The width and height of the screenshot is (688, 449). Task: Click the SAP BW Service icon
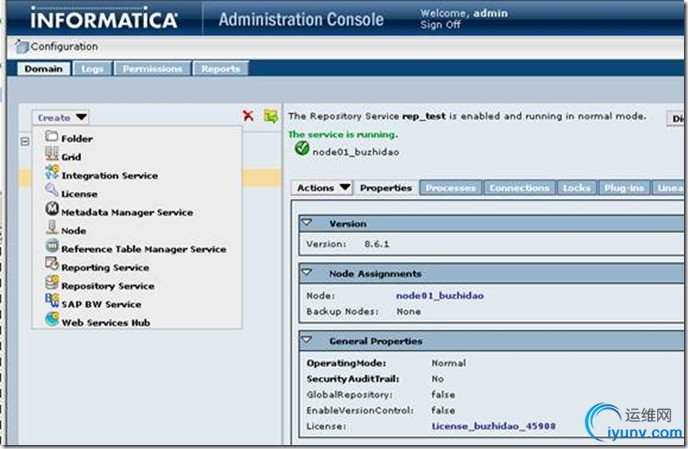click(x=52, y=300)
